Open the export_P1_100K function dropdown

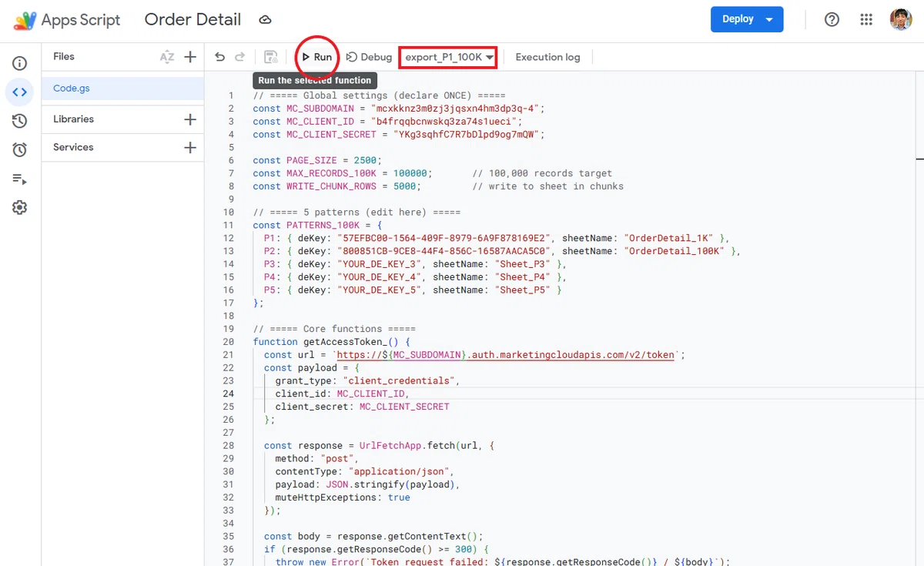[448, 57]
